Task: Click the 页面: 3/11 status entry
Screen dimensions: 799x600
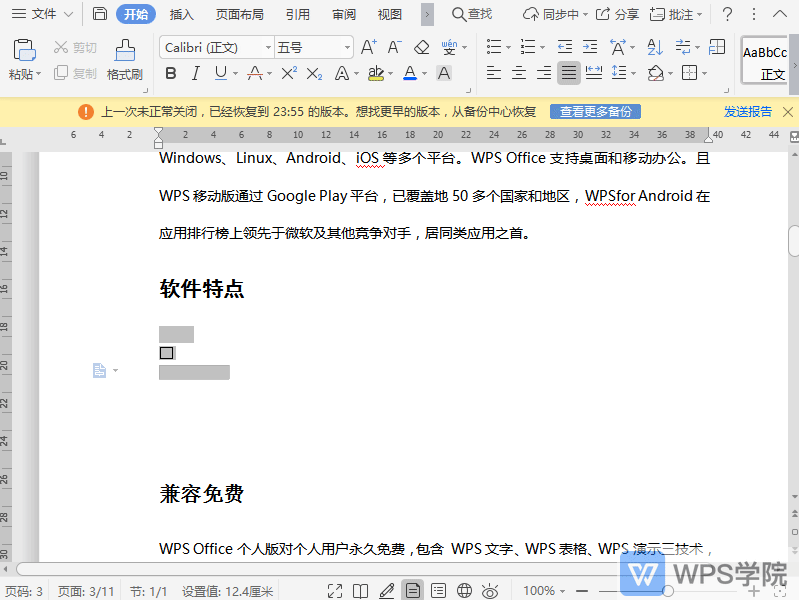Action: [86, 591]
